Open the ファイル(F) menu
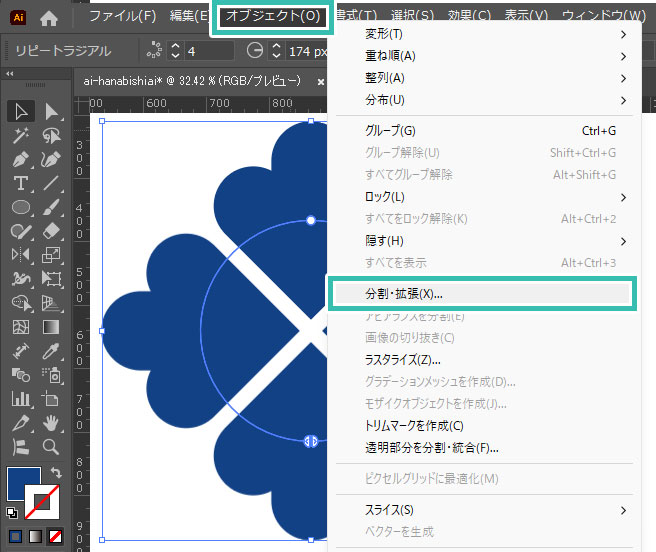Image resolution: width=656 pixels, height=552 pixels. [x=122, y=17]
